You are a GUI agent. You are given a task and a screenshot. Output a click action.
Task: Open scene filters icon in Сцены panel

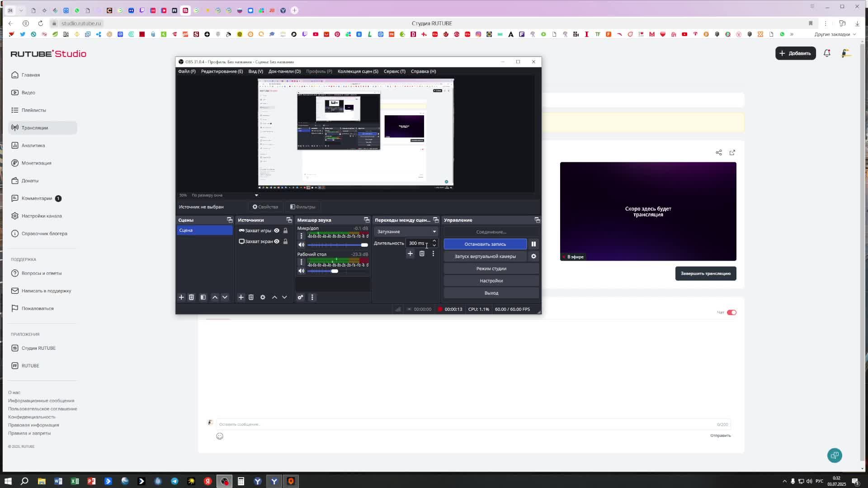click(203, 297)
